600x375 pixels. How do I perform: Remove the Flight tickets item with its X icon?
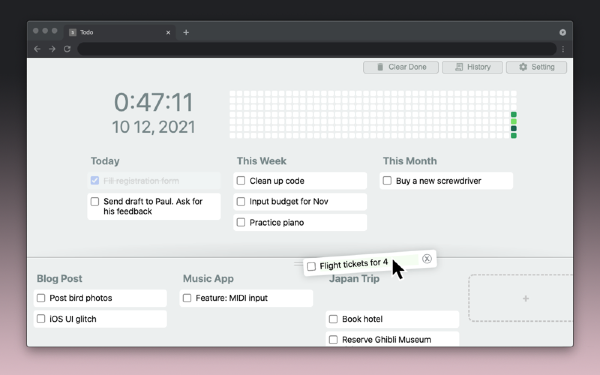(427, 259)
